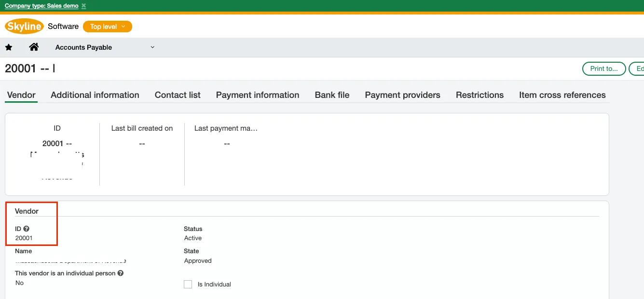Open the Payment providers tab
644x299 pixels.
tap(402, 95)
